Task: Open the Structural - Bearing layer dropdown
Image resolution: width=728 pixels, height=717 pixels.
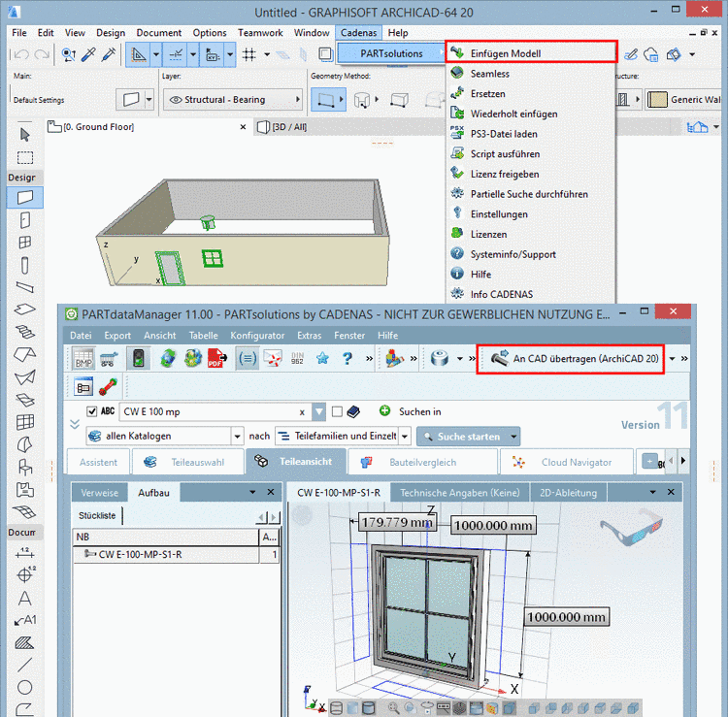Action: (233, 100)
